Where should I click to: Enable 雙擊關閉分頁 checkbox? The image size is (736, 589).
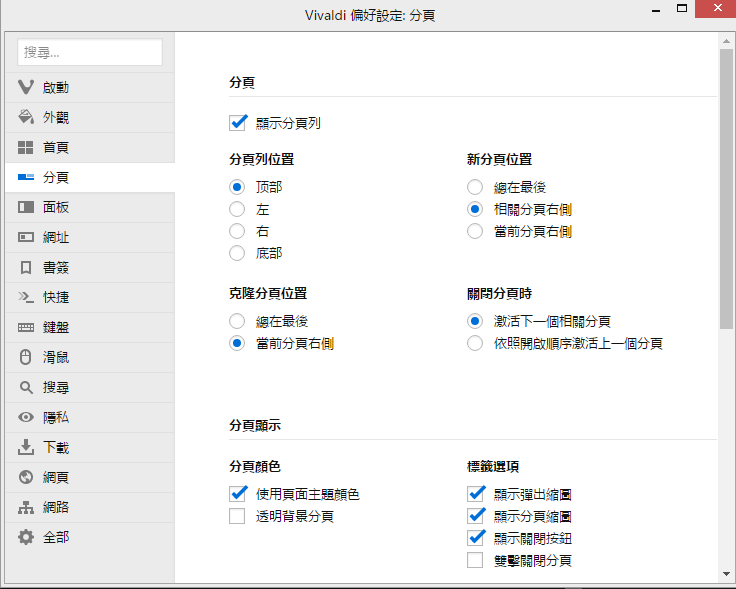click(x=475, y=560)
